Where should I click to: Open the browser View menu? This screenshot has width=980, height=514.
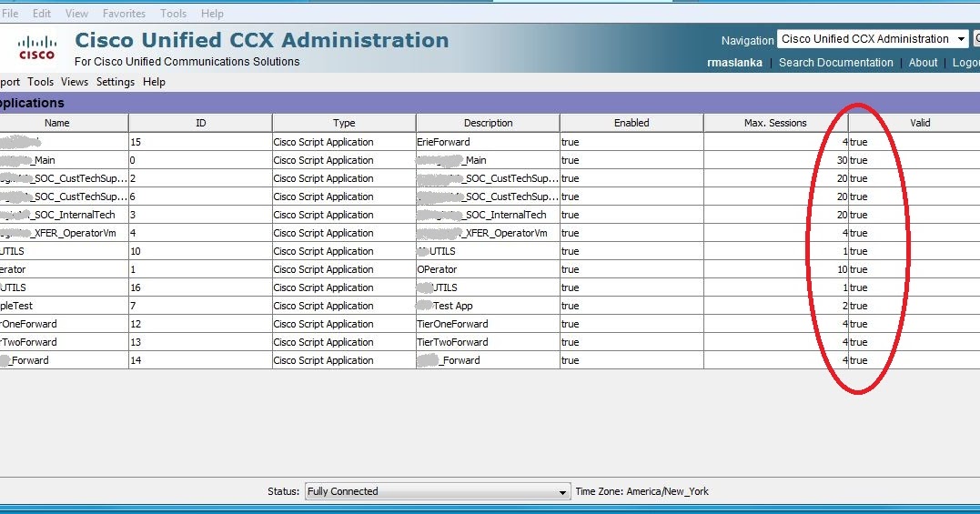click(76, 13)
